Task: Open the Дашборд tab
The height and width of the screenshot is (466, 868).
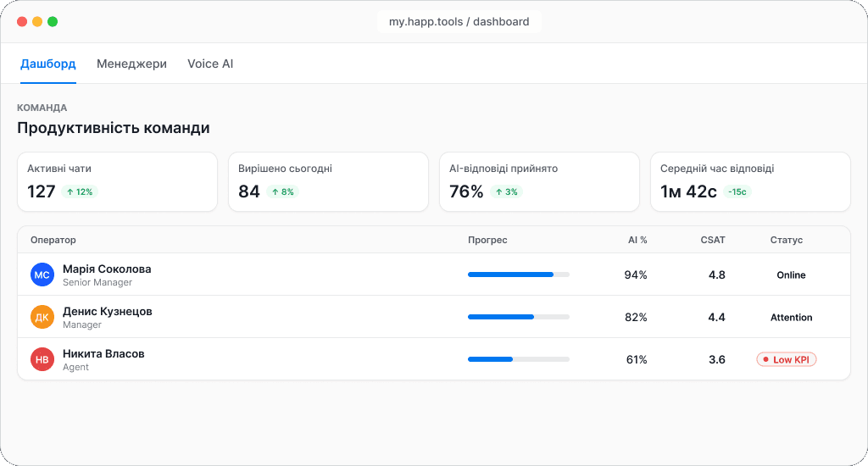Action: pos(48,64)
